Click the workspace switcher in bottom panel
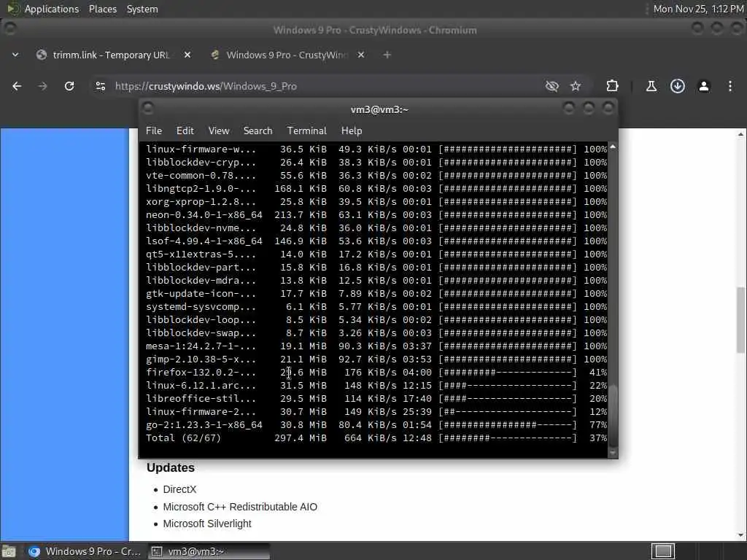 662,551
